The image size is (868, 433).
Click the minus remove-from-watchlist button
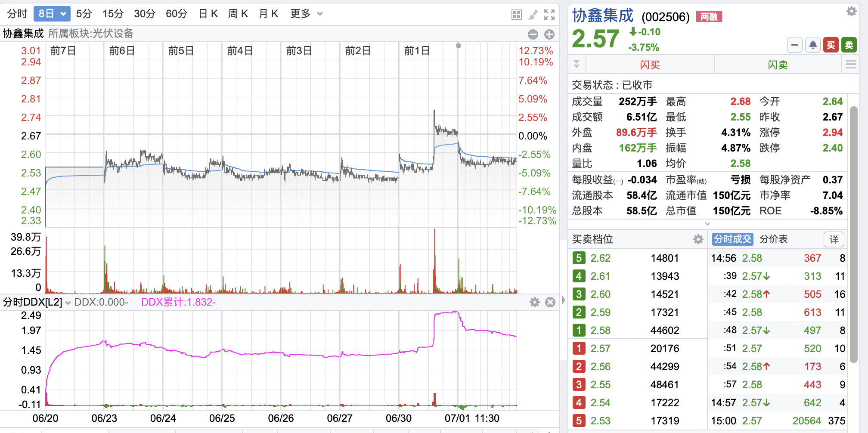coord(795,45)
